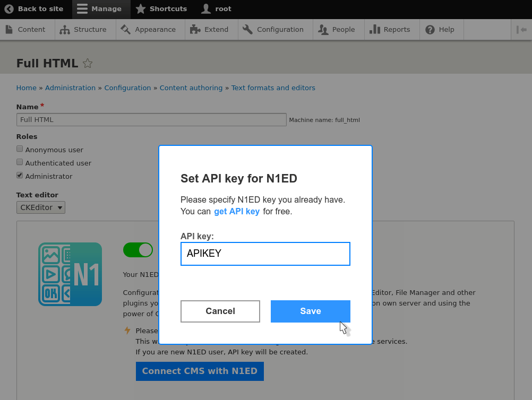Screen dimensions: 532x400
Task: Click Connect CMS with N1ED button
Action: pos(200,371)
